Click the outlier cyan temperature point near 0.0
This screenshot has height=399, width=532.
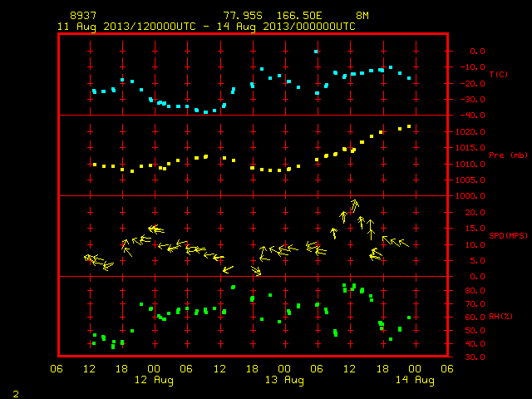[x=316, y=52]
